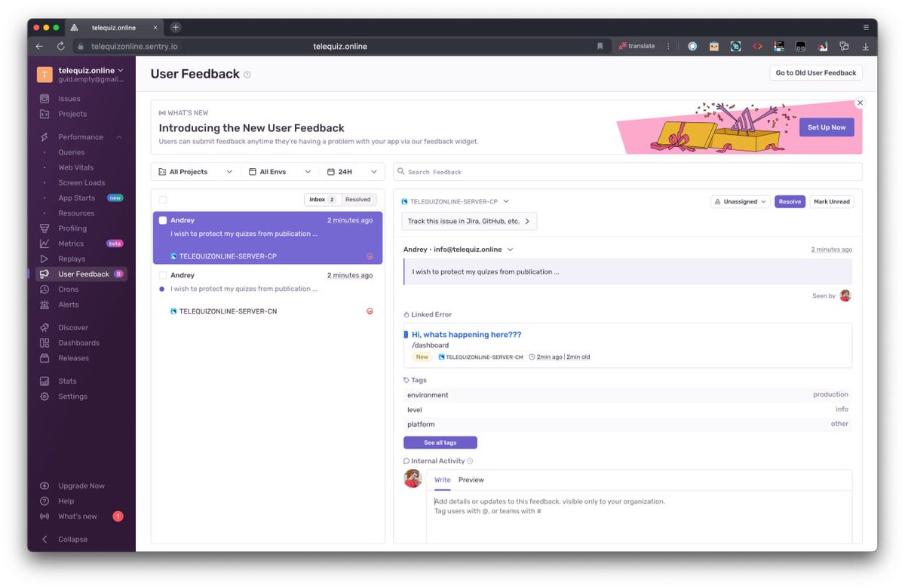Open Issues in the sidebar

pyautogui.click(x=69, y=99)
